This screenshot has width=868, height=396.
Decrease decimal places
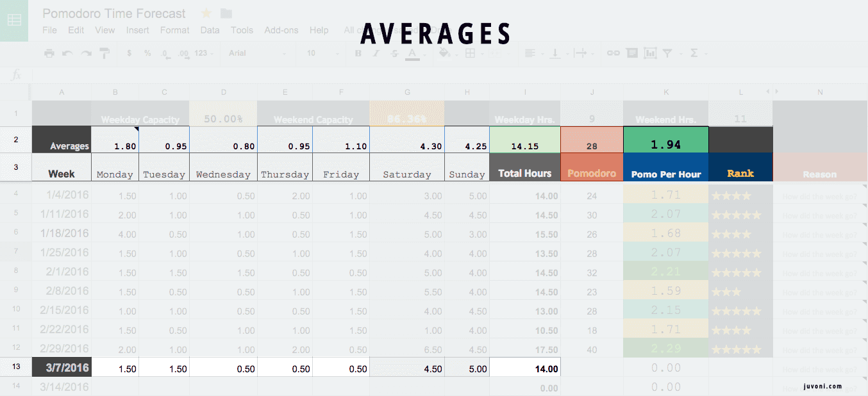click(x=165, y=53)
